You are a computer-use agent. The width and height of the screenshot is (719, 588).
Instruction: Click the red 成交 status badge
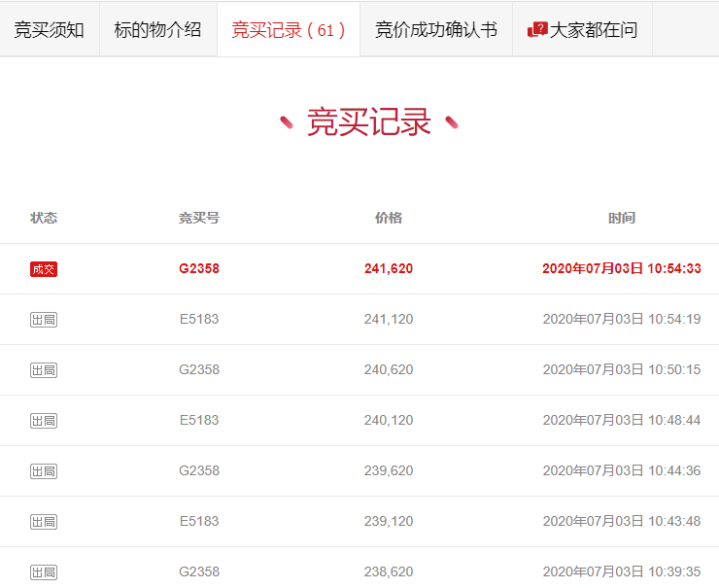44,269
